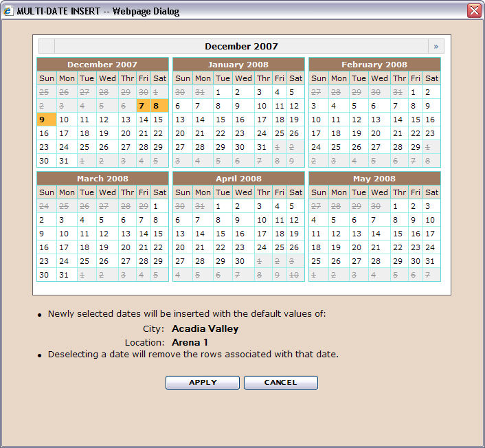Select May 14 in May 2008 calendar

tap(379, 234)
